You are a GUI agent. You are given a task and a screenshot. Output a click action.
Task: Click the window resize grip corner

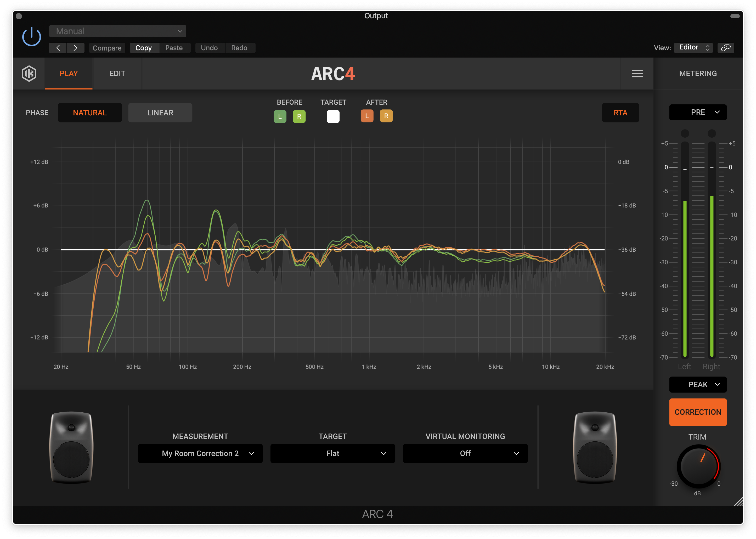pyautogui.click(x=738, y=502)
